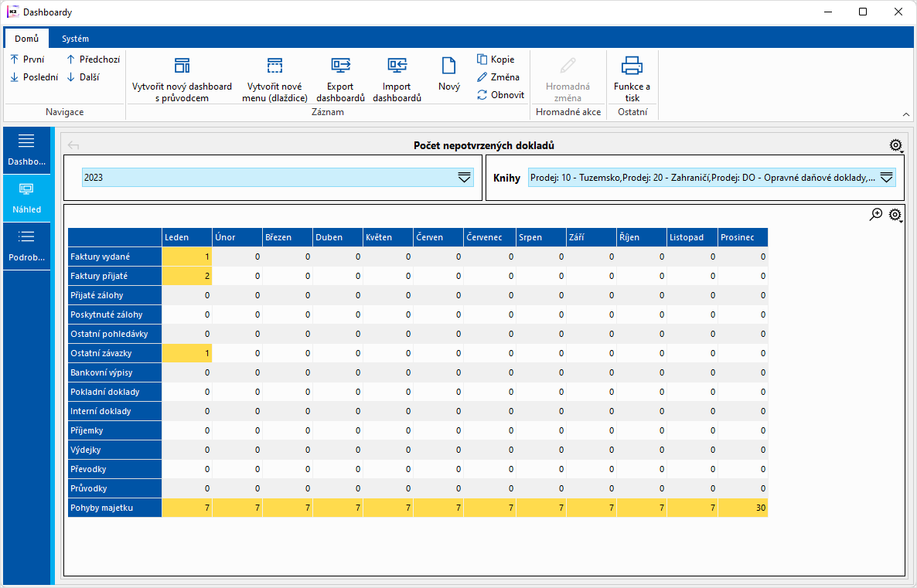
Task: Expand the 2023 year dropdown
Action: 464,178
